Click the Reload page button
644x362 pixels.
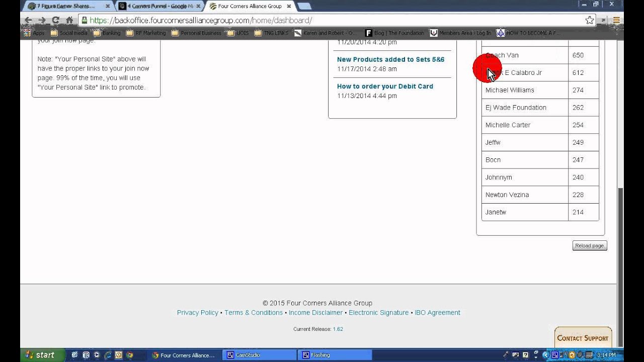(x=590, y=246)
